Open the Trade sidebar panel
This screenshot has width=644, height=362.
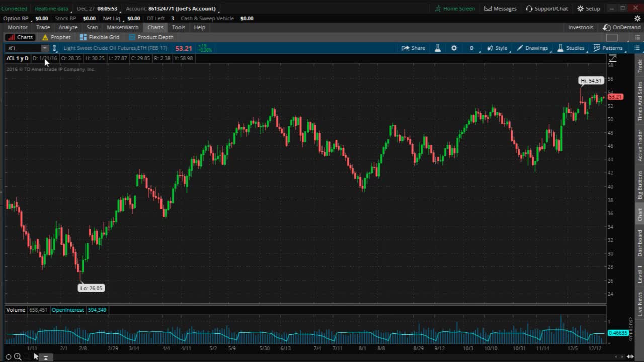(640, 66)
